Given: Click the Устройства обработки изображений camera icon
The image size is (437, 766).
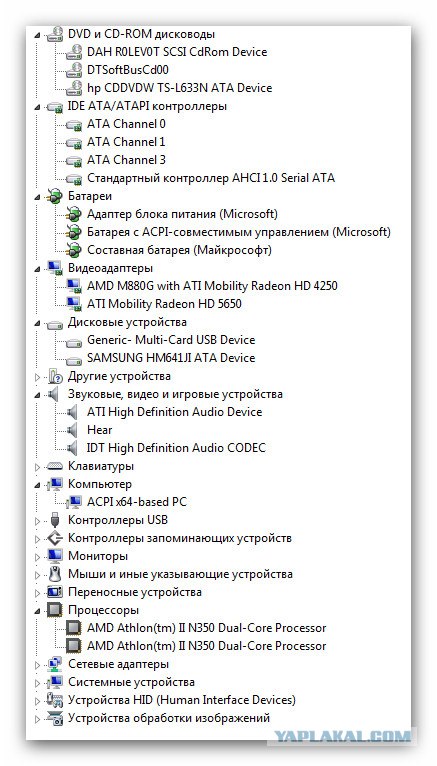Looking at the screenshot, I should click(x=55, y=718).
